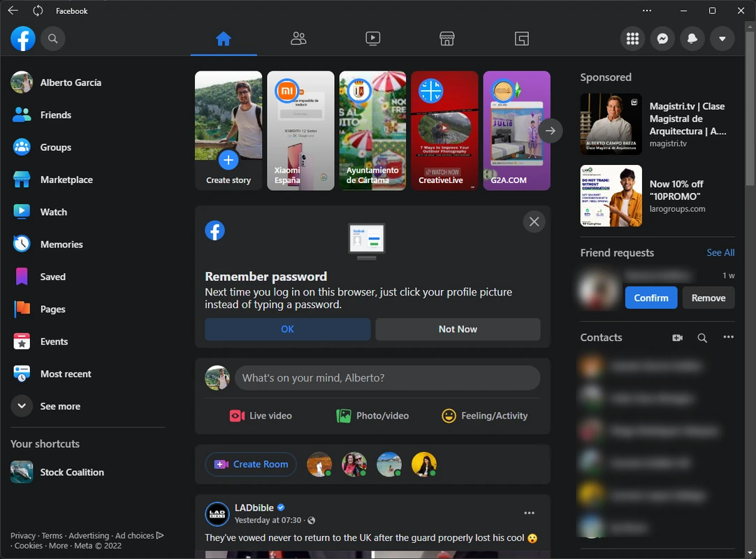The image size is (756, 559).
Task: Expand the account dropdown arrow
Action: (722, 38)
